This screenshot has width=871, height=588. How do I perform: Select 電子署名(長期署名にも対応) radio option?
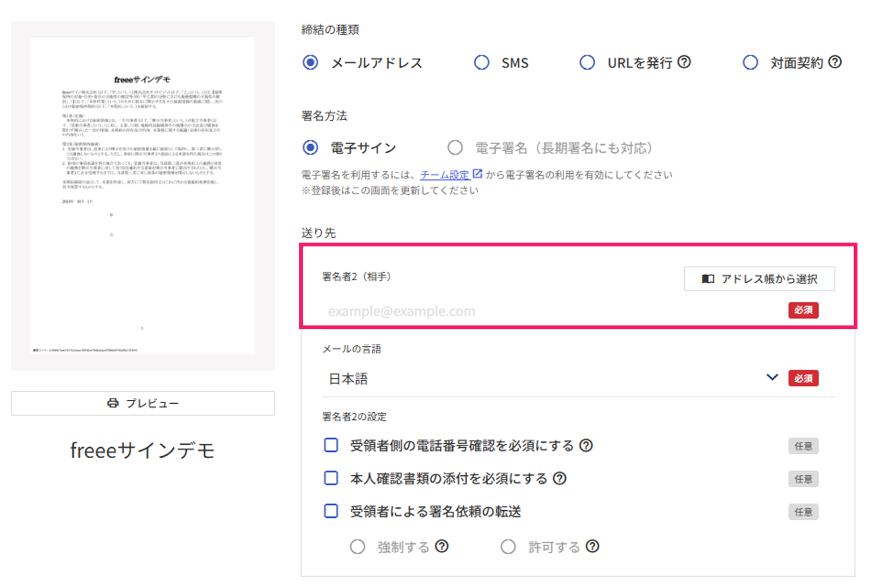455,147
